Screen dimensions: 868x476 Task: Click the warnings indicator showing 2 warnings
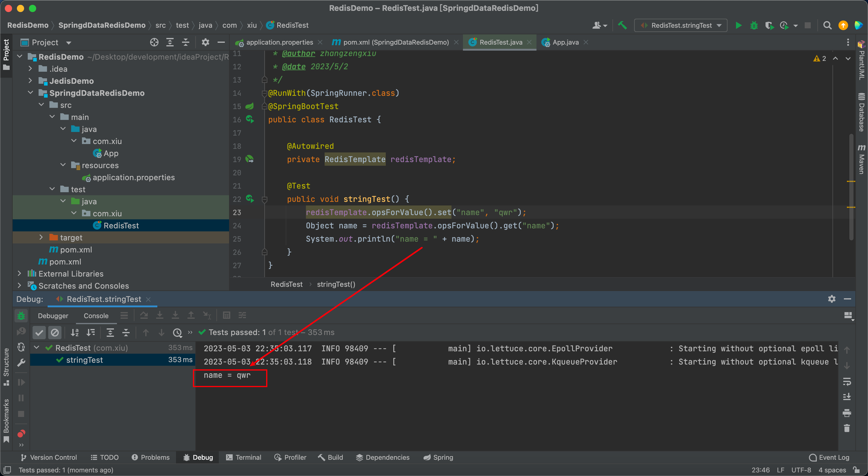(x=819, y=58)
